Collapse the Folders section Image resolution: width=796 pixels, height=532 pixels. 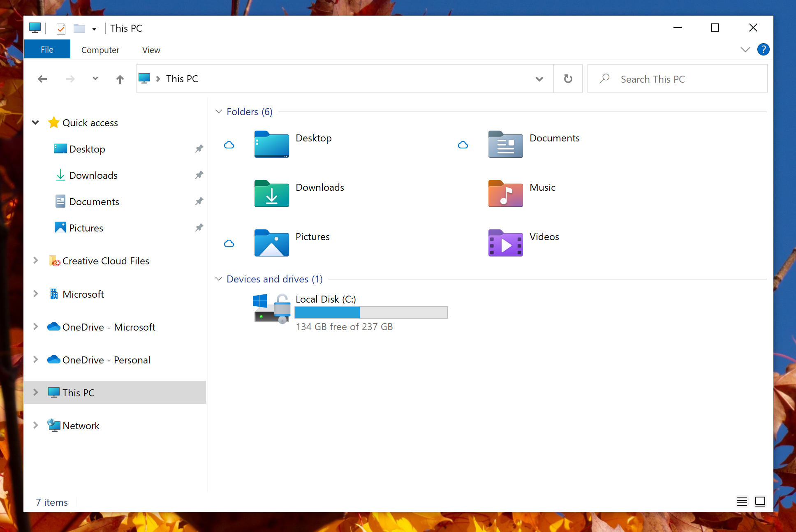[x=220, y=112]
